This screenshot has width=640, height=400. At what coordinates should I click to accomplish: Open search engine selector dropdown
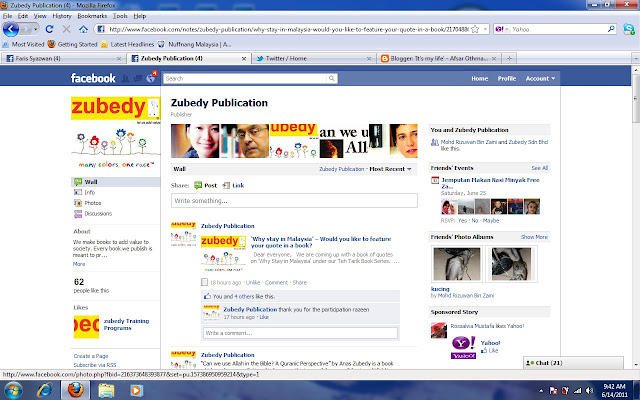(502, 29)
